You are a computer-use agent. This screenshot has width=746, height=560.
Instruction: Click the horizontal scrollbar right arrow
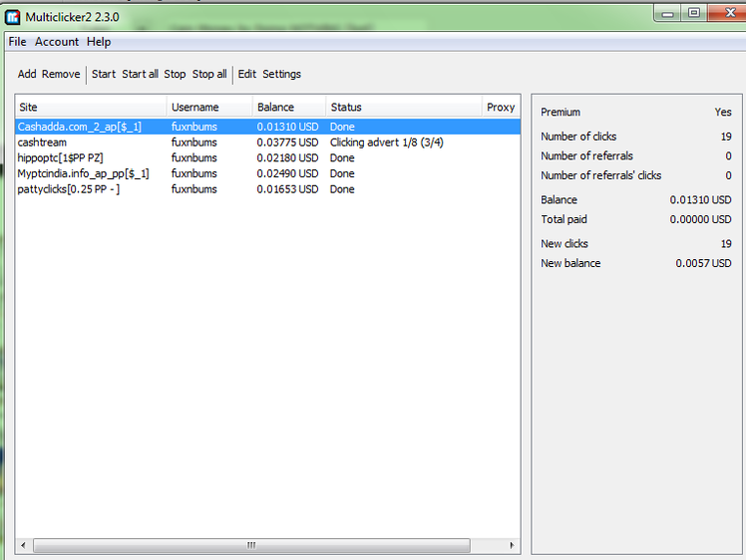[x=512, y=545]
